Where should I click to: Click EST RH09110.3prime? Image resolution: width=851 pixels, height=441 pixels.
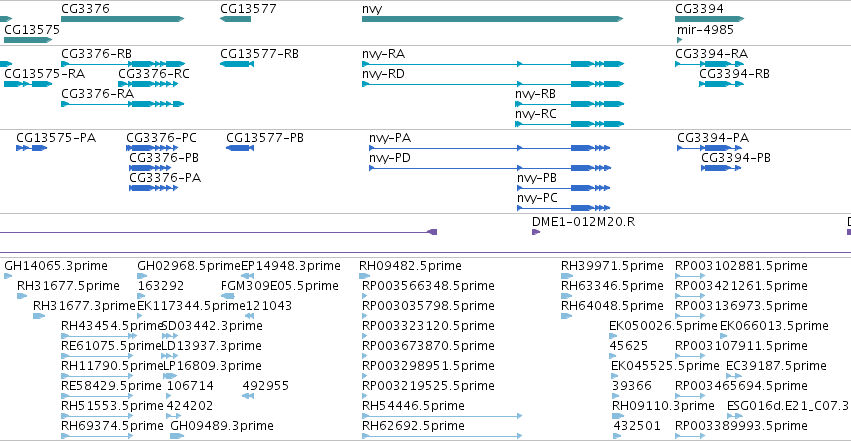tap(618, 416)
